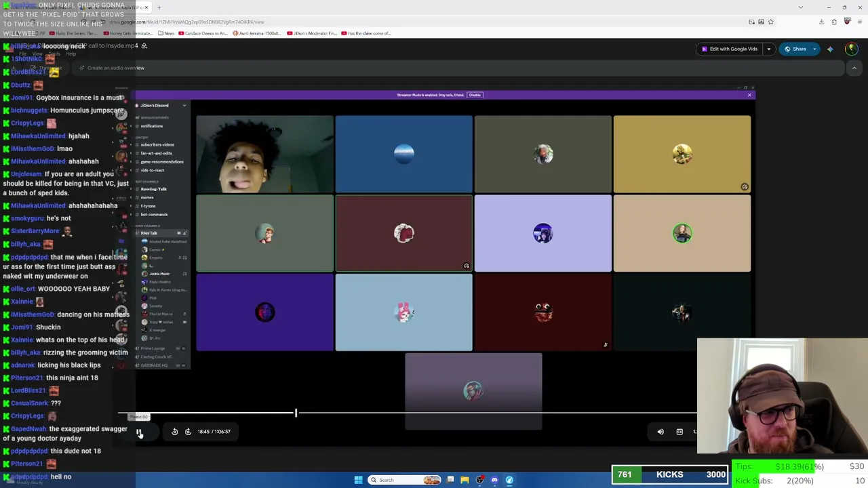Disable Streamer Mode in the Discord banner

point(475,95)
